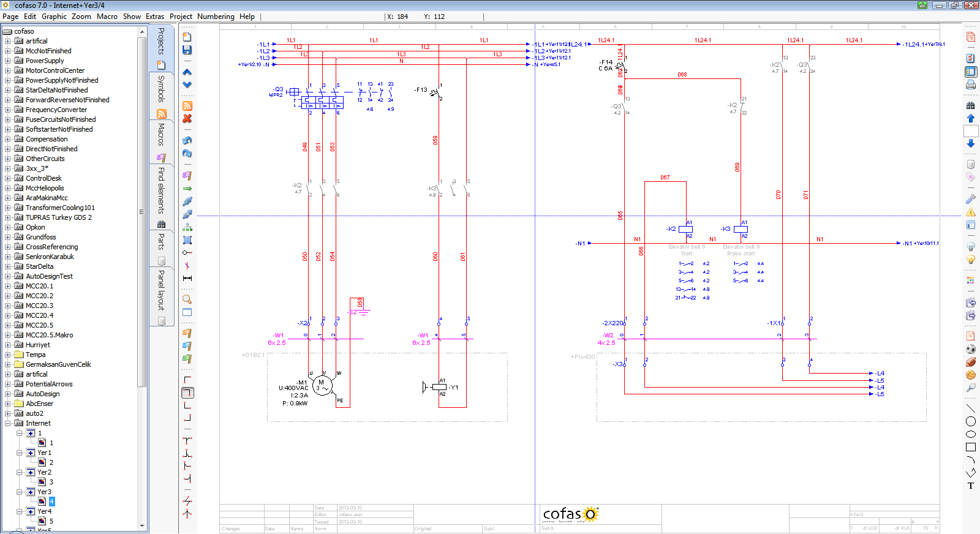The width and height of the screenshot is (980, 534).
Task: Expand the Compensation project node
Action: coord(8,139)
